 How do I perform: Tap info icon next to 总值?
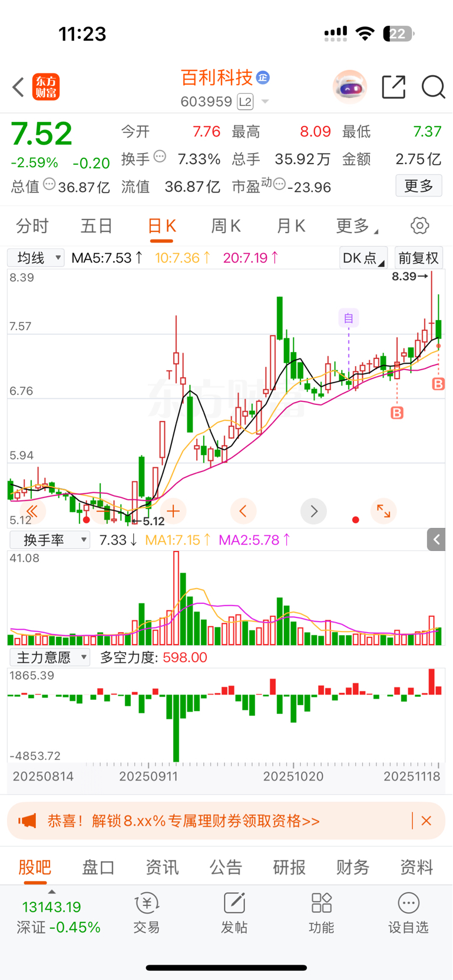(49, 184)
